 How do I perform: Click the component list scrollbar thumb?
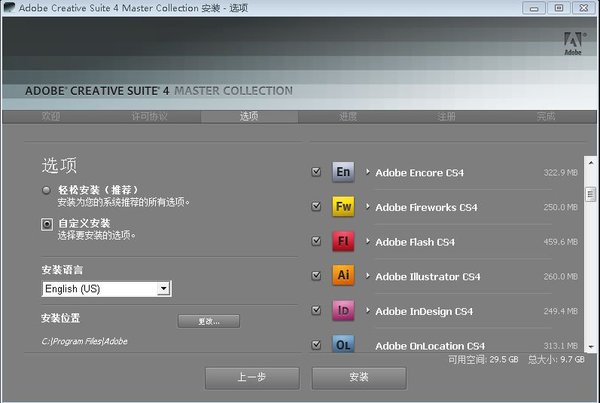tap(591, 194)
